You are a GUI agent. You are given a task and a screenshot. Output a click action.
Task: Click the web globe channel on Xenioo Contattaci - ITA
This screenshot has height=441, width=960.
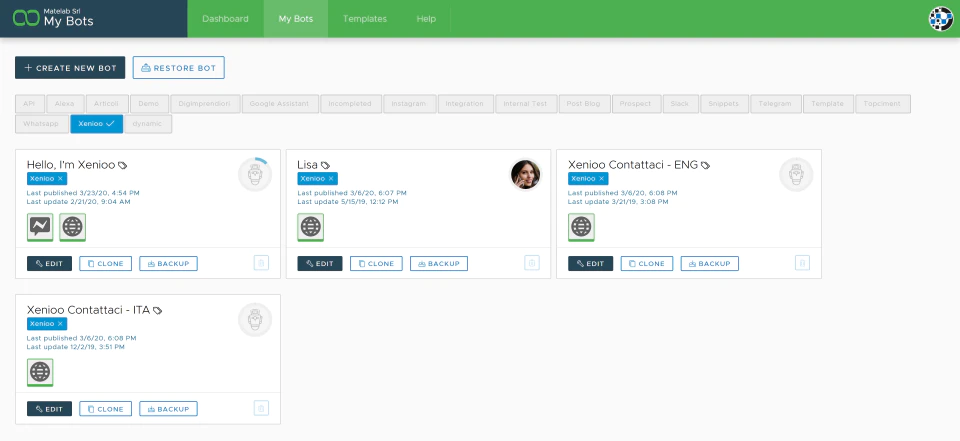pyautogui.click(x=40, y=372)
